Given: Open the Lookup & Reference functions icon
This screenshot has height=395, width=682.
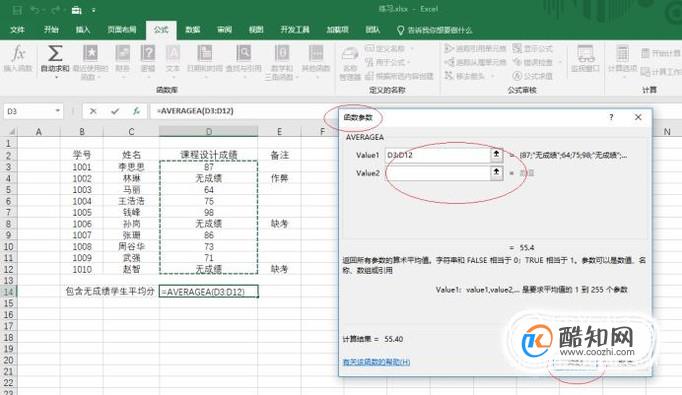Looking at the screenshot, I should pos(244,53).
